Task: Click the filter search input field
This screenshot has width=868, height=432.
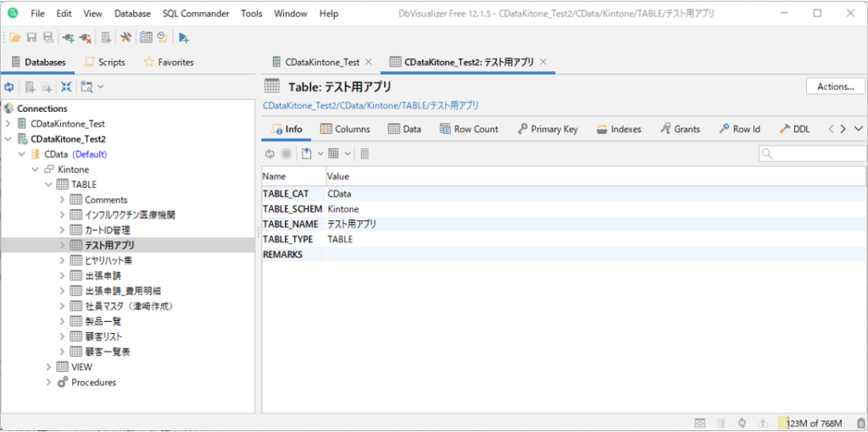Action: point(813,154)
